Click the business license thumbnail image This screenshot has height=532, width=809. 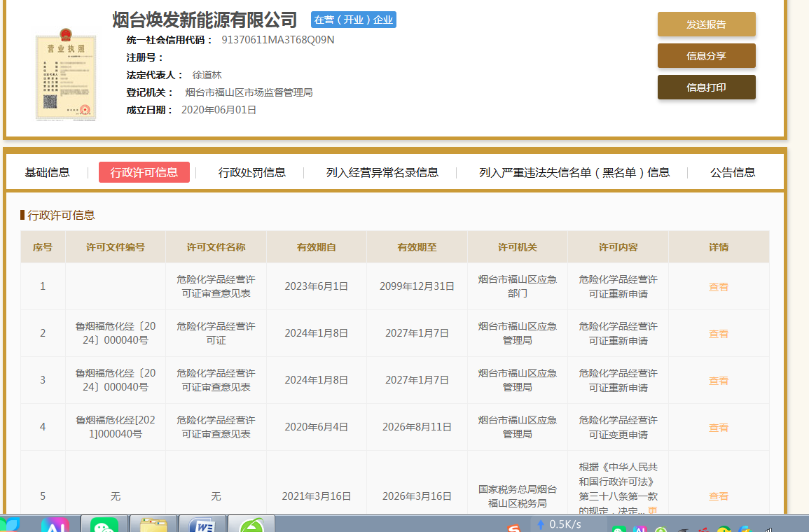click(x=65, y=75)
